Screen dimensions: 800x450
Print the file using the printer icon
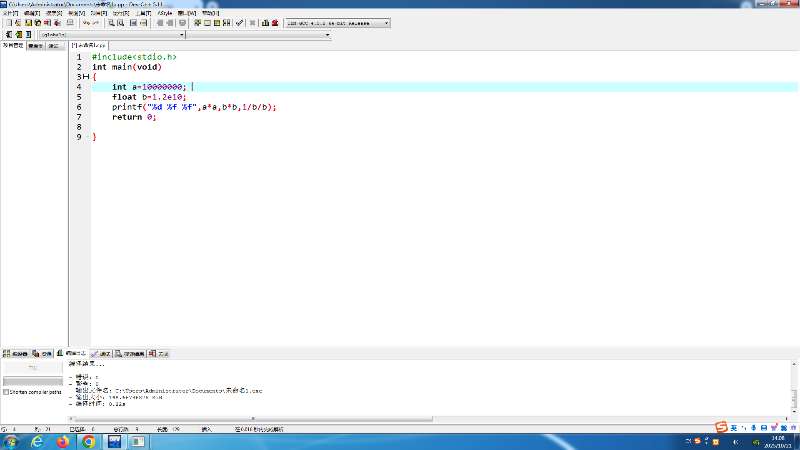point(70,23)
